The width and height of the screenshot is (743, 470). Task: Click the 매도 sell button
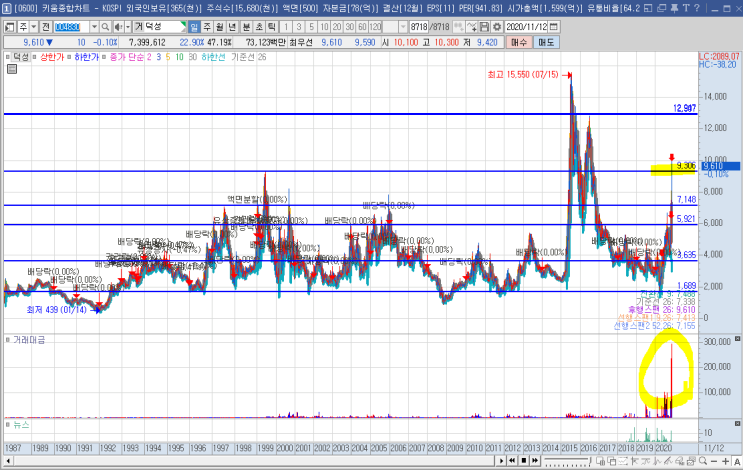546,42
